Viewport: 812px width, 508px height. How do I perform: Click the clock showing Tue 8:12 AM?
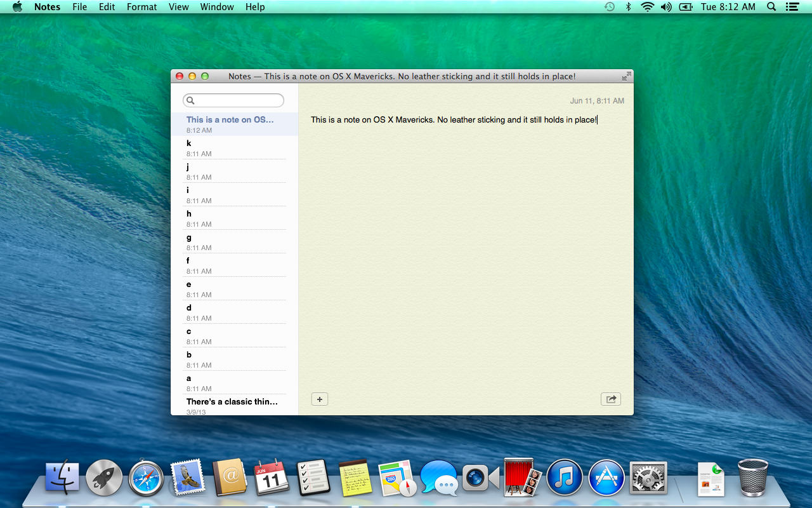[x=728, y=7]
